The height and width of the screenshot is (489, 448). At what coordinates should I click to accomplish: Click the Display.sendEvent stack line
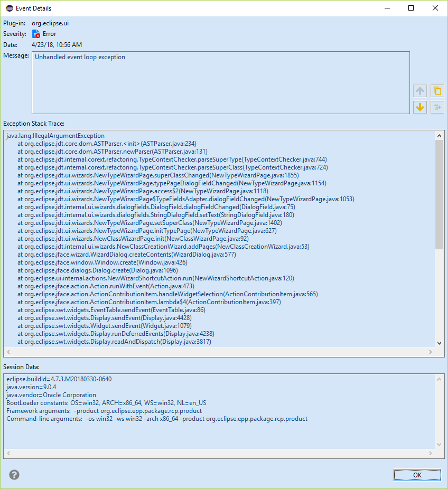coord(105,318)
